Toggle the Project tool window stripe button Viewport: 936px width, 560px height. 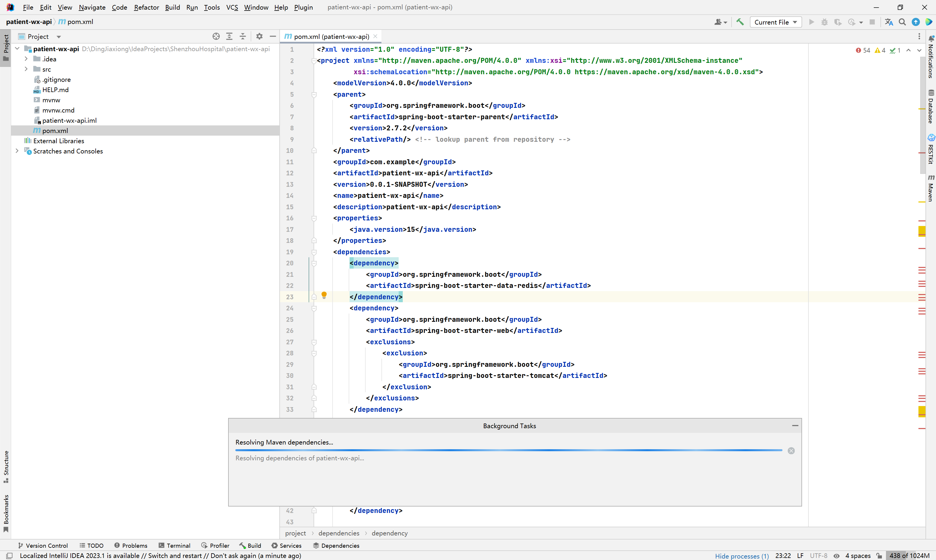[x=6, y=48]
